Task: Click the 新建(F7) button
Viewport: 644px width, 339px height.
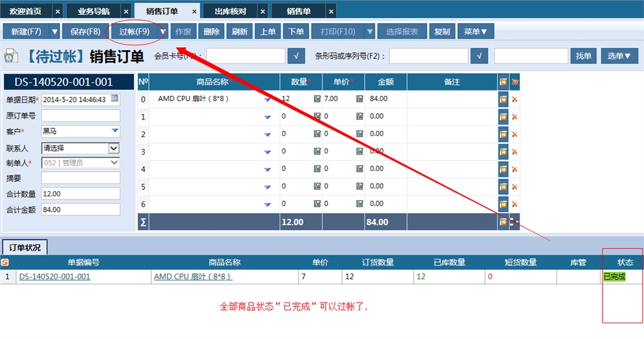Action: 26,31
